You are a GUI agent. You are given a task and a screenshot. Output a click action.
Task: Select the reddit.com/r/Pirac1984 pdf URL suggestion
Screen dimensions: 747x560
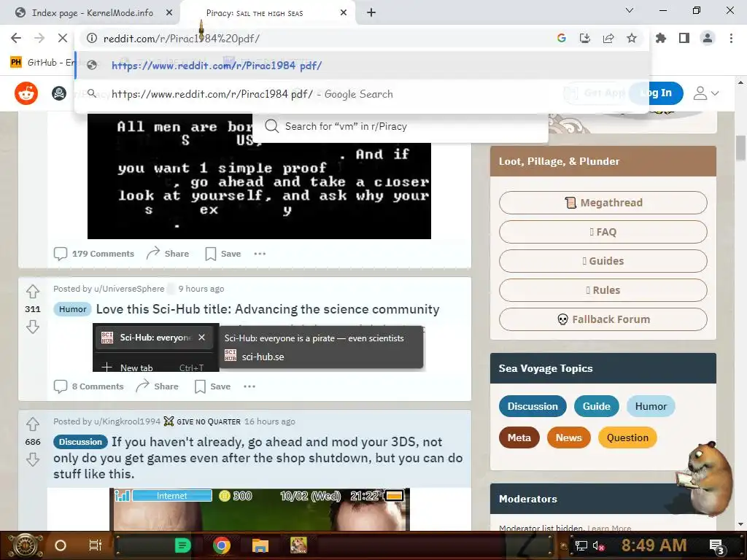click(x=362, y=65)
